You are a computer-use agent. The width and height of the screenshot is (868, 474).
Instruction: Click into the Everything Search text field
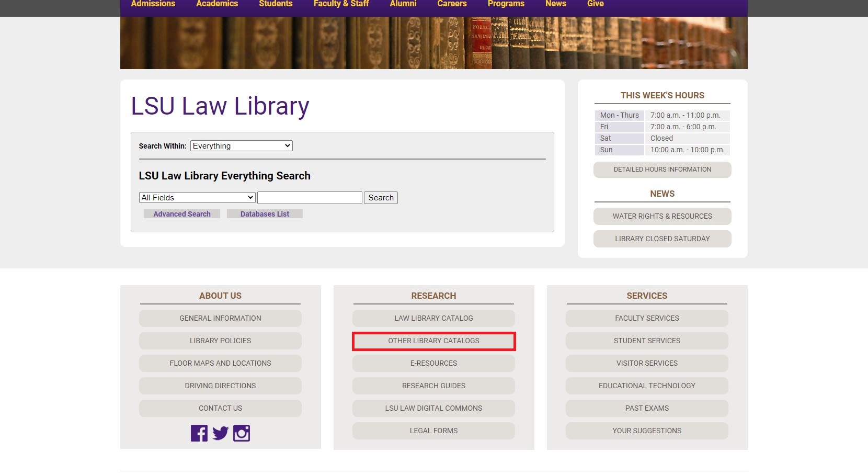coord(310,198)
